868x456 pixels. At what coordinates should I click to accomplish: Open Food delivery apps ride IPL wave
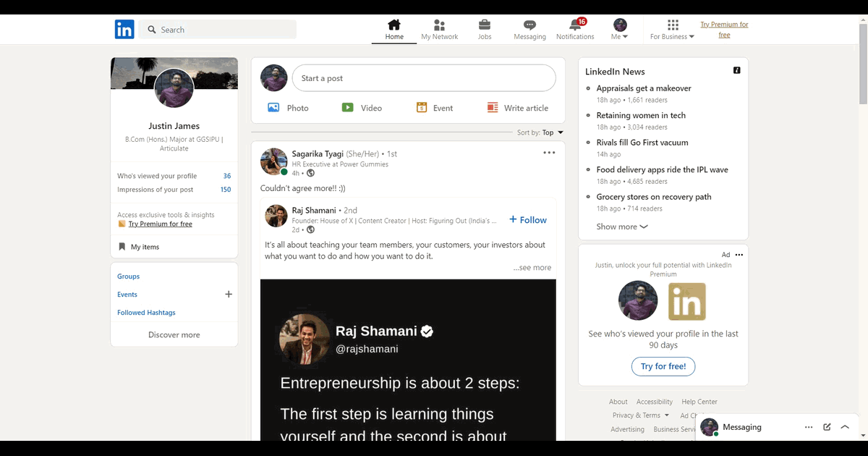[x=662, y=169]
